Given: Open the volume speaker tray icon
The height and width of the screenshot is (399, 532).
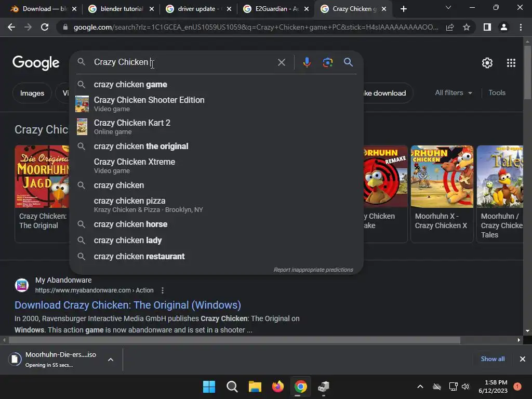Looking at the screenshot, I should (x=465, y=387).
